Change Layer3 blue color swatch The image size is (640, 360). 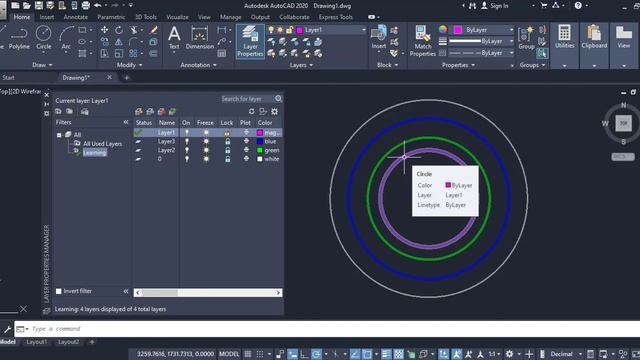(x=260, y=142)
